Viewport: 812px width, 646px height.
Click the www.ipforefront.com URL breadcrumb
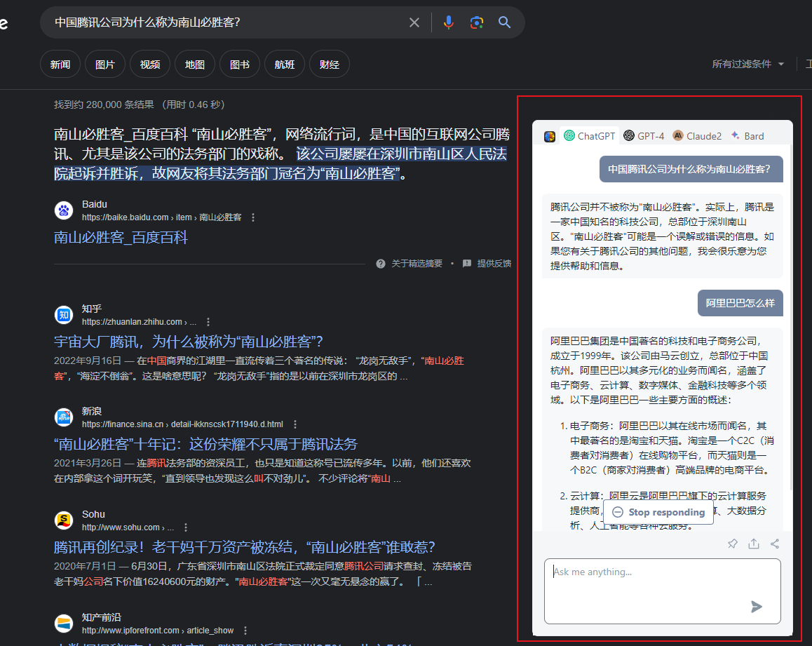point(158,631)
